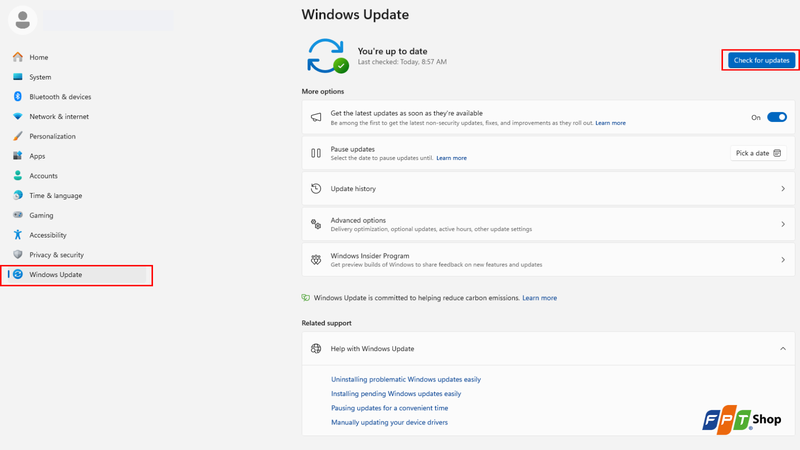Open Advanced options via its chevron
This screenshot has width=800, height=450.
tap(783, 224)
